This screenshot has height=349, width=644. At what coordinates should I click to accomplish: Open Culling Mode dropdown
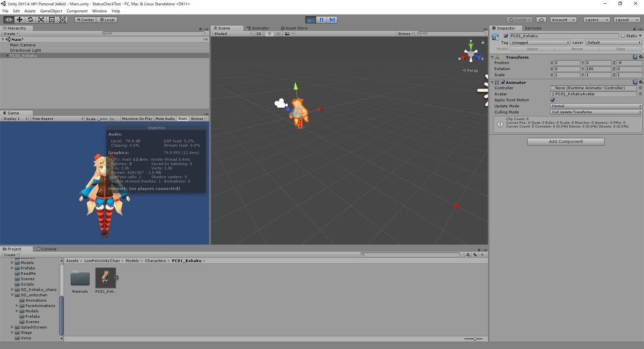[596, 112]
